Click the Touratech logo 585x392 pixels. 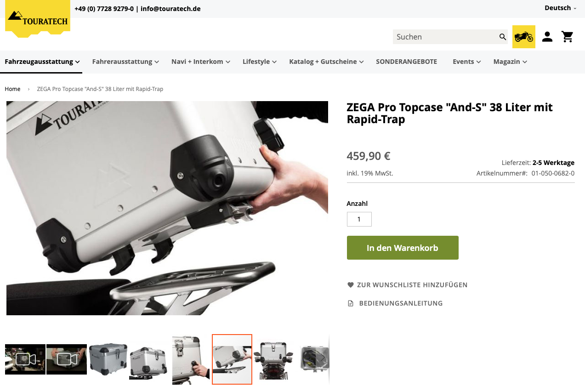pos(38,18)
